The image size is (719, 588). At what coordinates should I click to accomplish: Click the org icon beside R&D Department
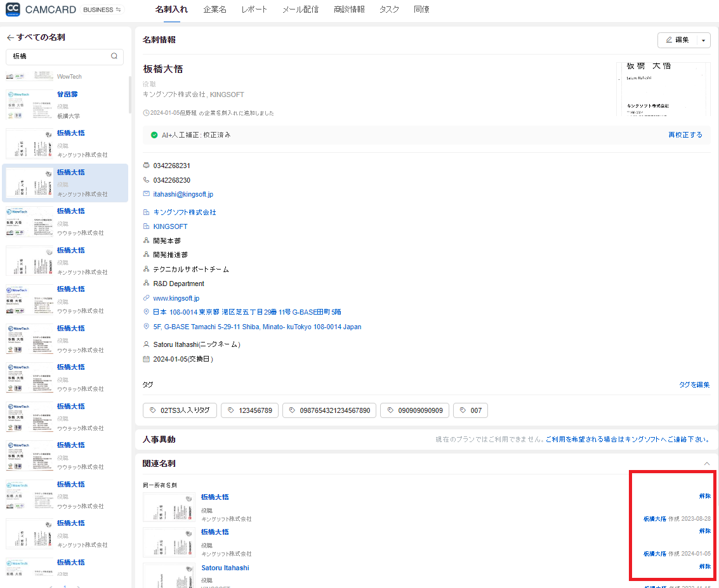coord(147,284)
